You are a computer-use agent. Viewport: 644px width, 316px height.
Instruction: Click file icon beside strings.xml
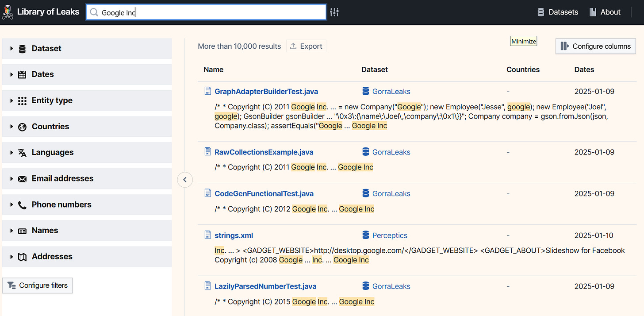tap(208, 235)
